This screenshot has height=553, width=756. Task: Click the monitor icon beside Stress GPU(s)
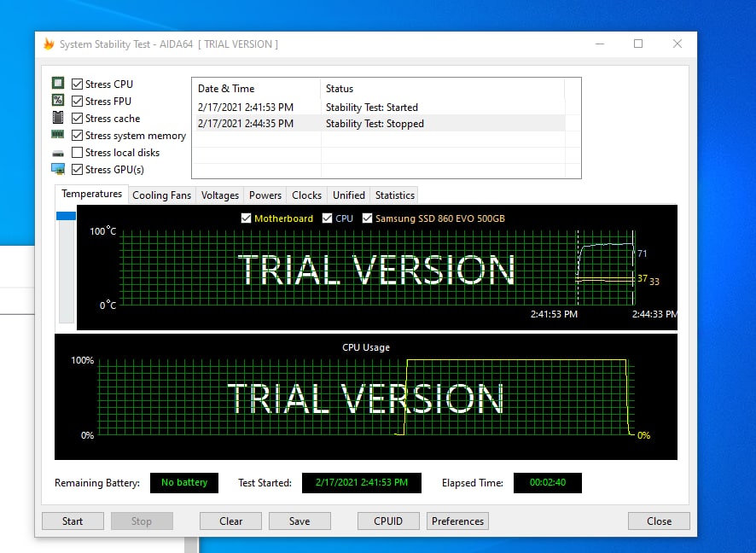58,169
